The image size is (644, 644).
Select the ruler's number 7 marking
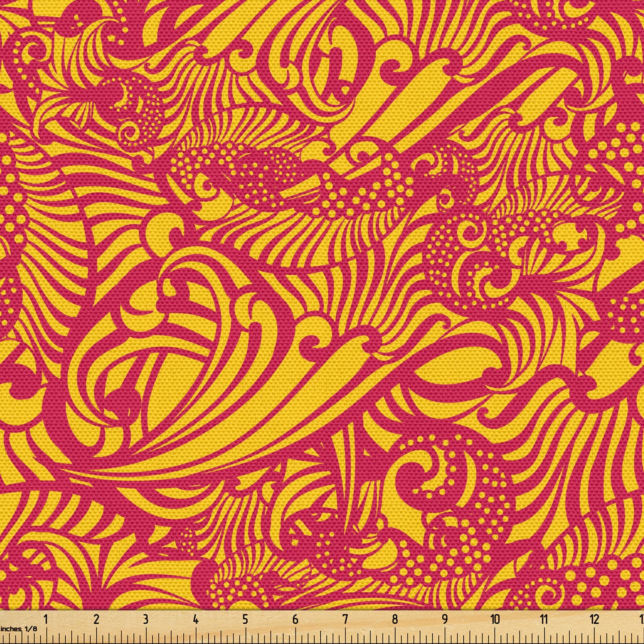345,620
